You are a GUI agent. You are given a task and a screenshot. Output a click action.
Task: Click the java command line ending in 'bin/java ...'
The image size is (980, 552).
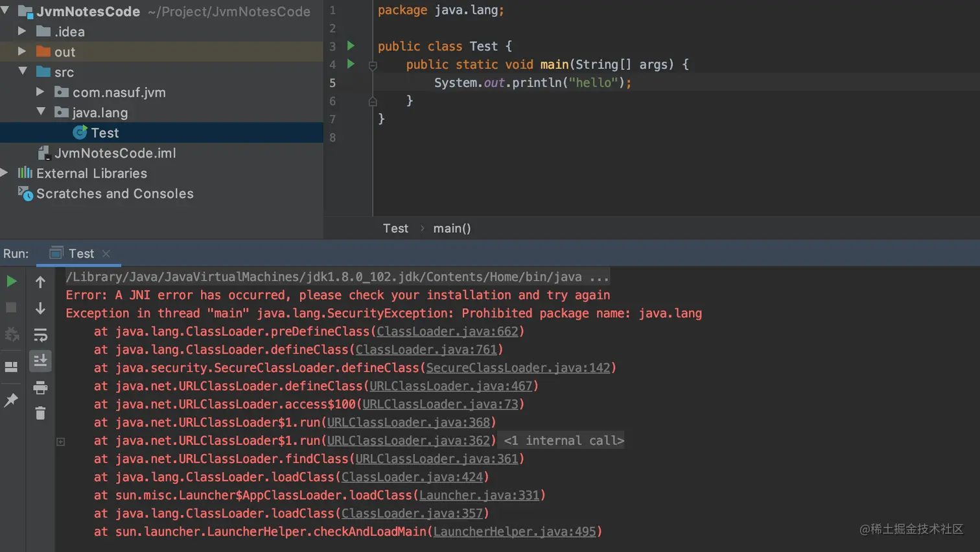tap(337, 277)
